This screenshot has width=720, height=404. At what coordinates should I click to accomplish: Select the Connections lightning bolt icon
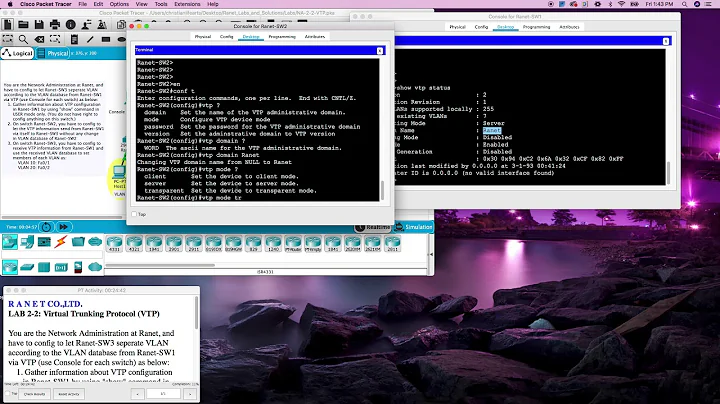click(61, 241)
